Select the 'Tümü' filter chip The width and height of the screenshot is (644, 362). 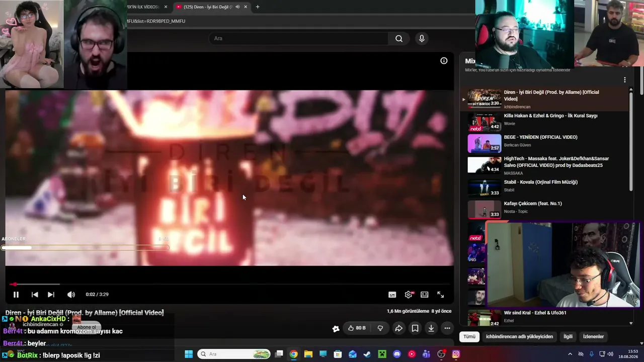(x=469, y=336)
